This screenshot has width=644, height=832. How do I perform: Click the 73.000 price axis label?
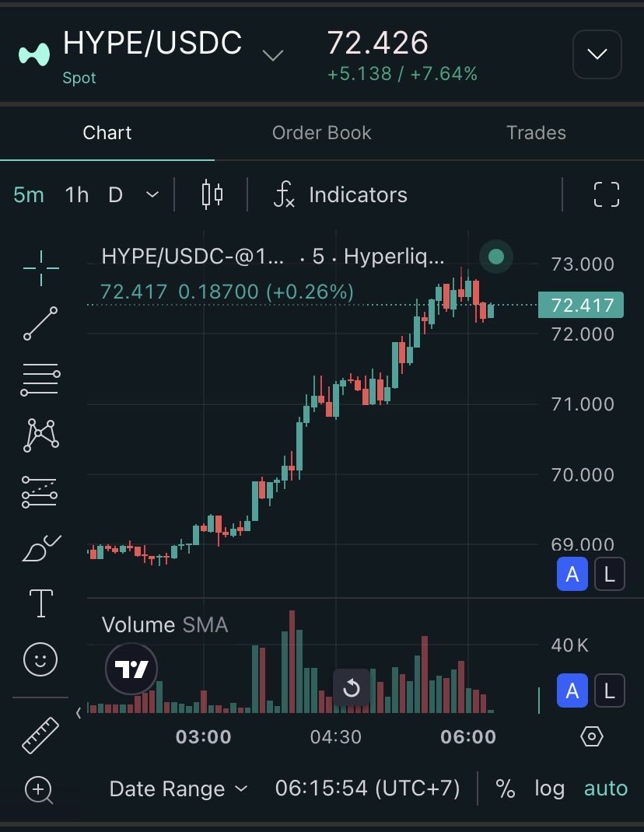583,264
